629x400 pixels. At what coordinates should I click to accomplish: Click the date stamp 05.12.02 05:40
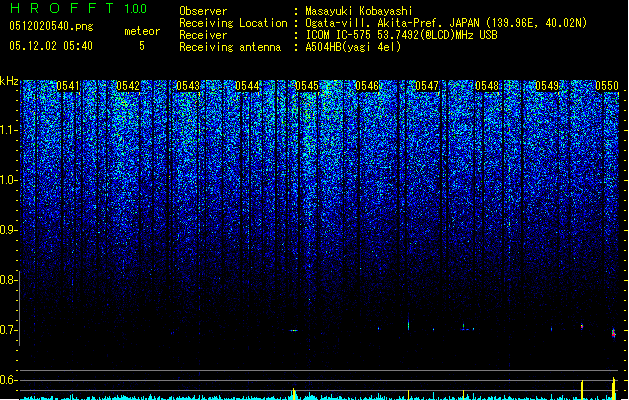pyautogui.click(x=51, y=46)
